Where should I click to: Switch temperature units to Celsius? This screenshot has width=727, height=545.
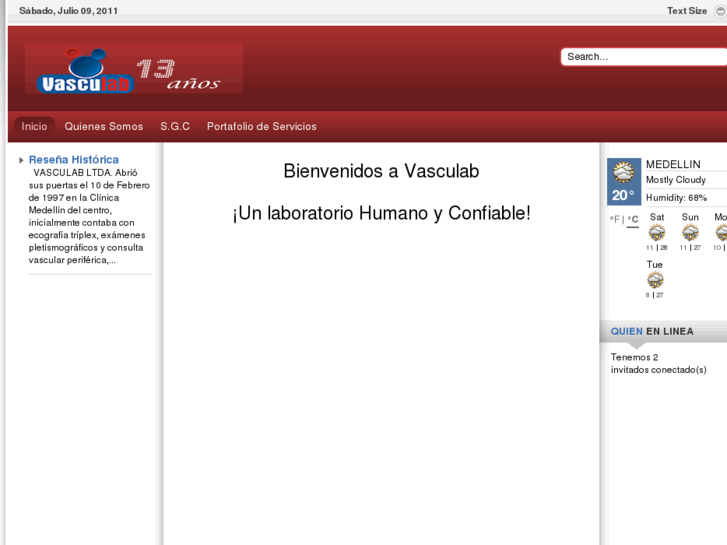coord(633,219)
